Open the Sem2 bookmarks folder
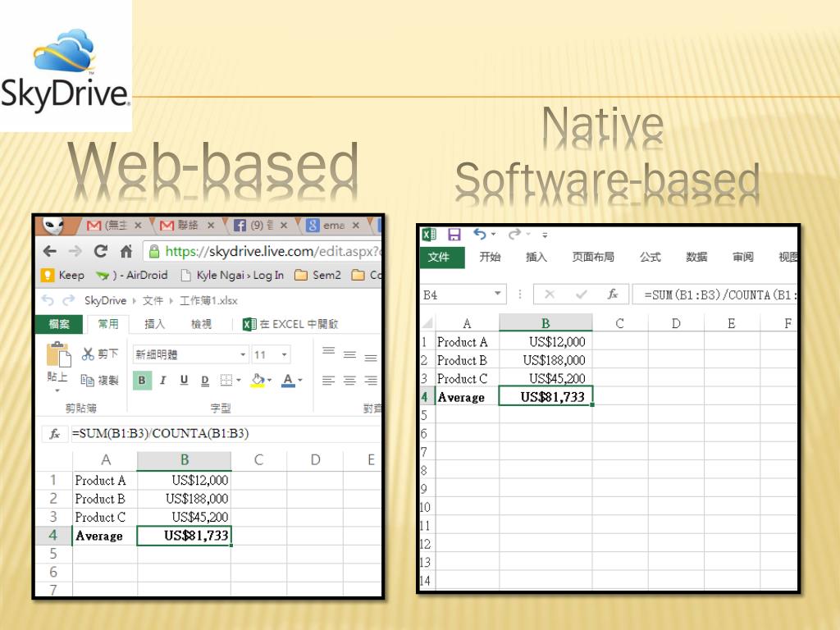The image size is (840, 630). click(x=317, y=275)
